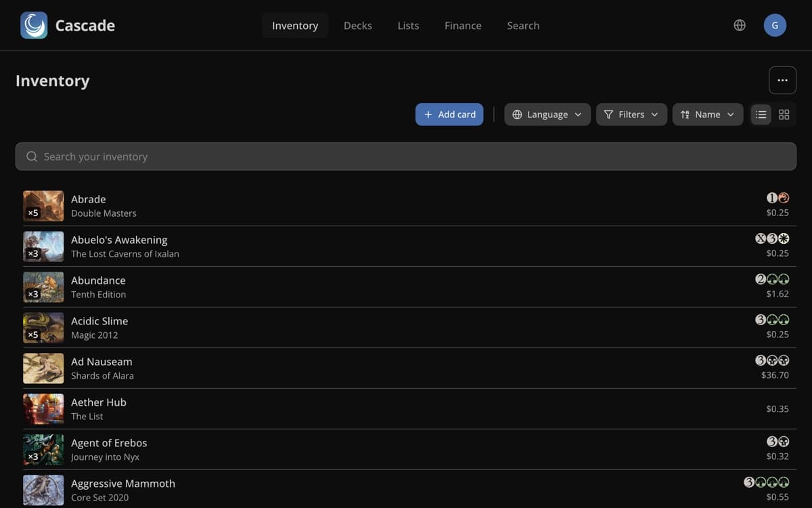Switch to grid view layout
This screenshot has height=508, width=812.
784,114
